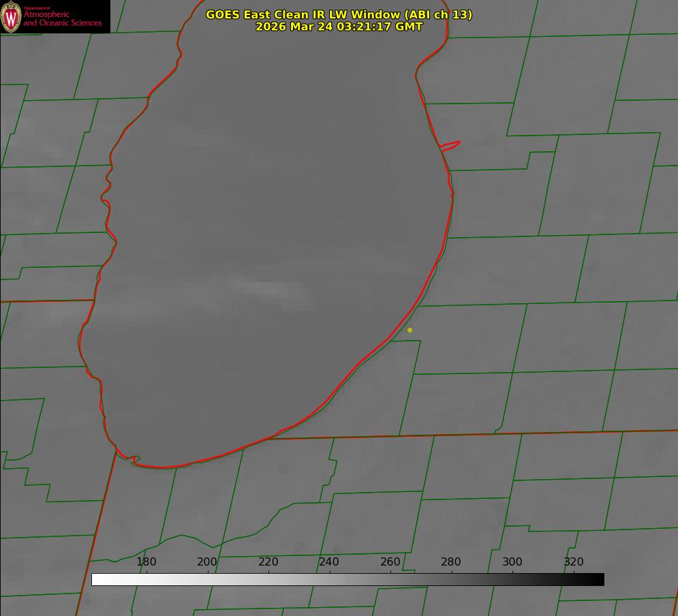Click the '2026 Mar 24 03:21:17 GMT' timestamp

[x=339, y=27]
